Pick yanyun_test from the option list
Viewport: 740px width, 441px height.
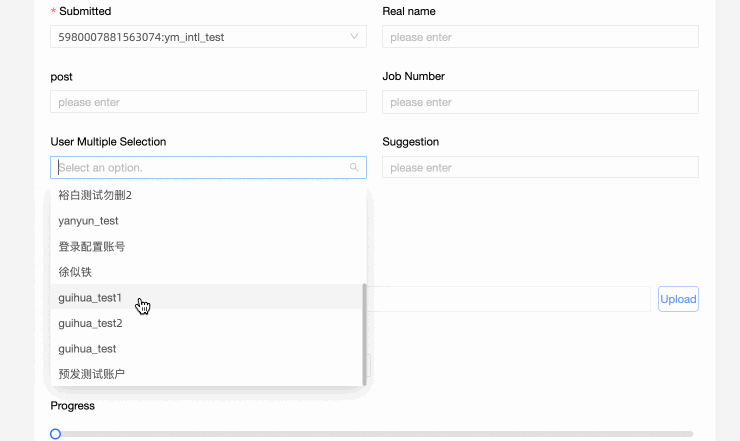[89, 220]
